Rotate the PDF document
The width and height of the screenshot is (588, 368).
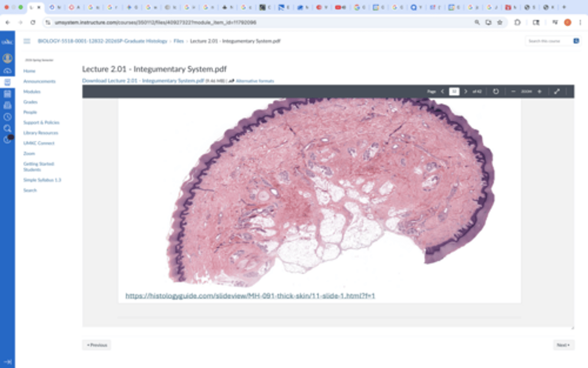(496, 91)
